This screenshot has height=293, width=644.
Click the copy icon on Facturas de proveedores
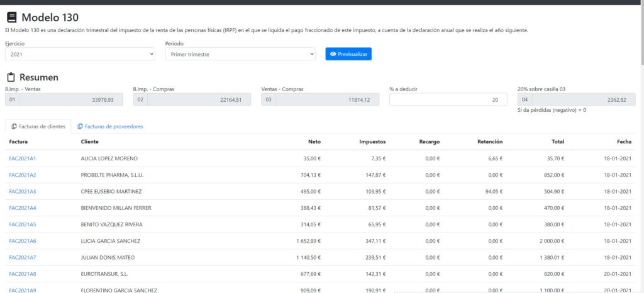coord(80,126)
